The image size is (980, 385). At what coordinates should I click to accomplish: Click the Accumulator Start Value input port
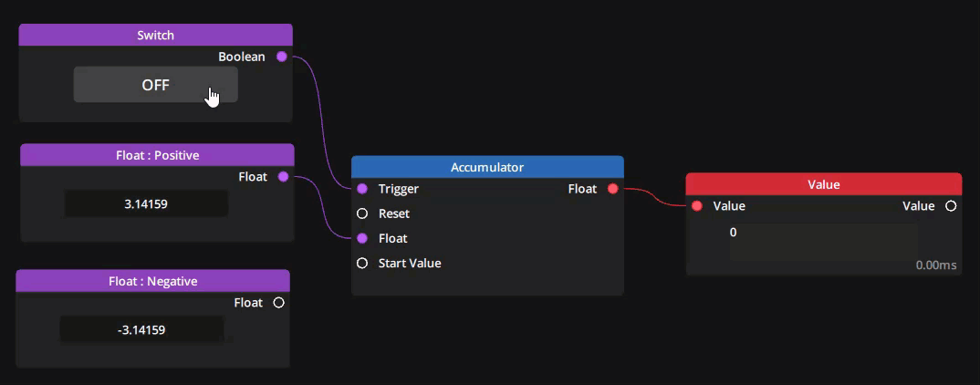(x=362, y=263)
